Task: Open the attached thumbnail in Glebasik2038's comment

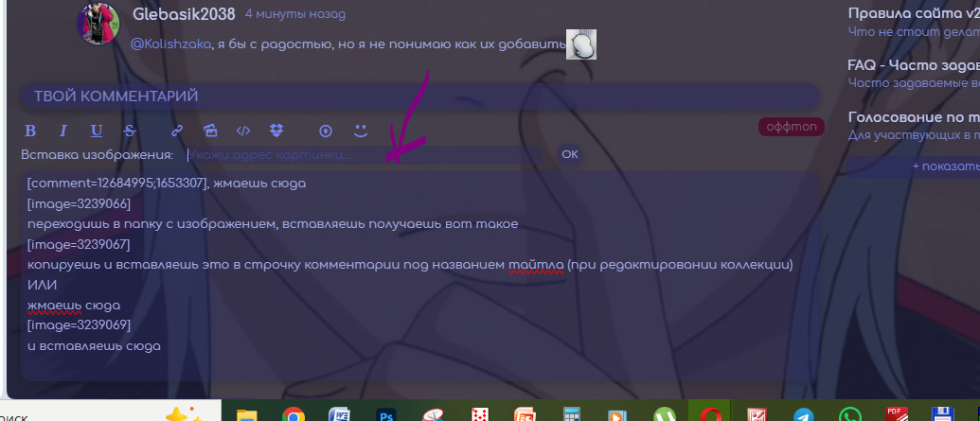Action: [x=580, y=44]
